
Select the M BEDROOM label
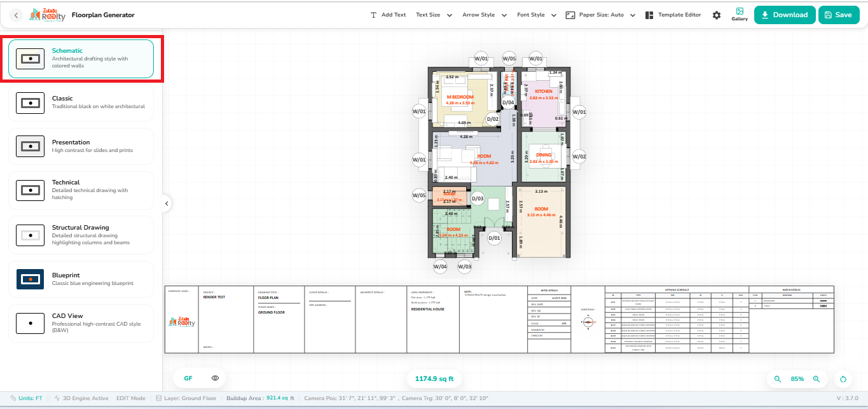460,97
